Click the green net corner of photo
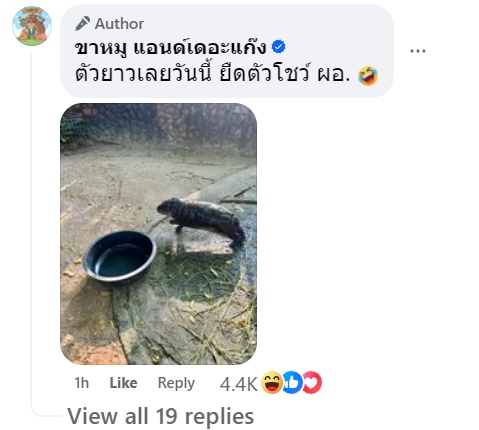479x430 pixels. (71, 127)
